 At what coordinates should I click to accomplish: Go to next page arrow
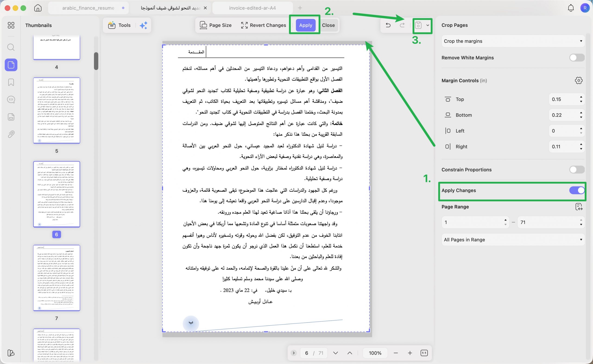click(335, 353)
